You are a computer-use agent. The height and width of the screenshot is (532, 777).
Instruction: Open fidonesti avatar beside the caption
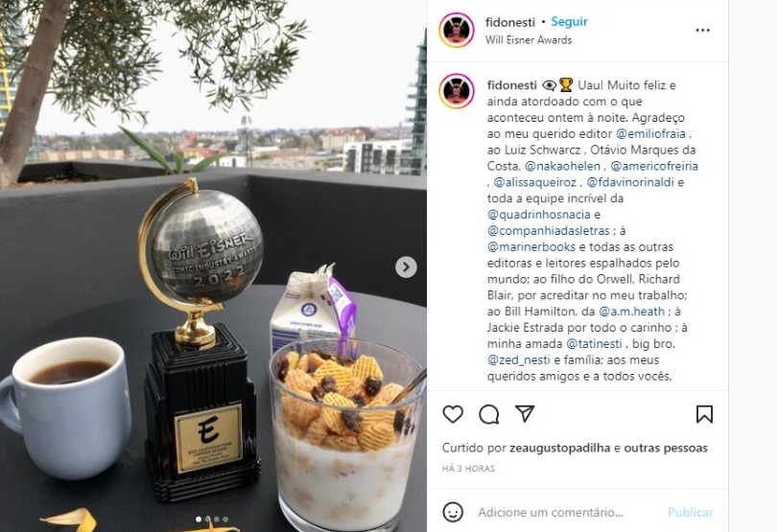(x=457, y=91)
